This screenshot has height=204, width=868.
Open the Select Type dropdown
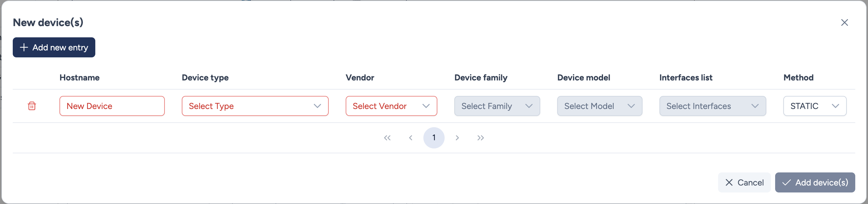[255, 106]
